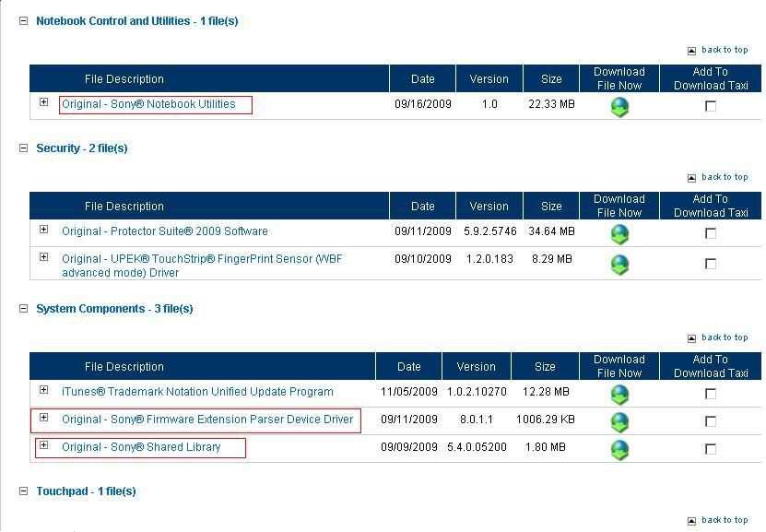
Task: Click version 1.2.0.183 cell
Action: point(490,259)
